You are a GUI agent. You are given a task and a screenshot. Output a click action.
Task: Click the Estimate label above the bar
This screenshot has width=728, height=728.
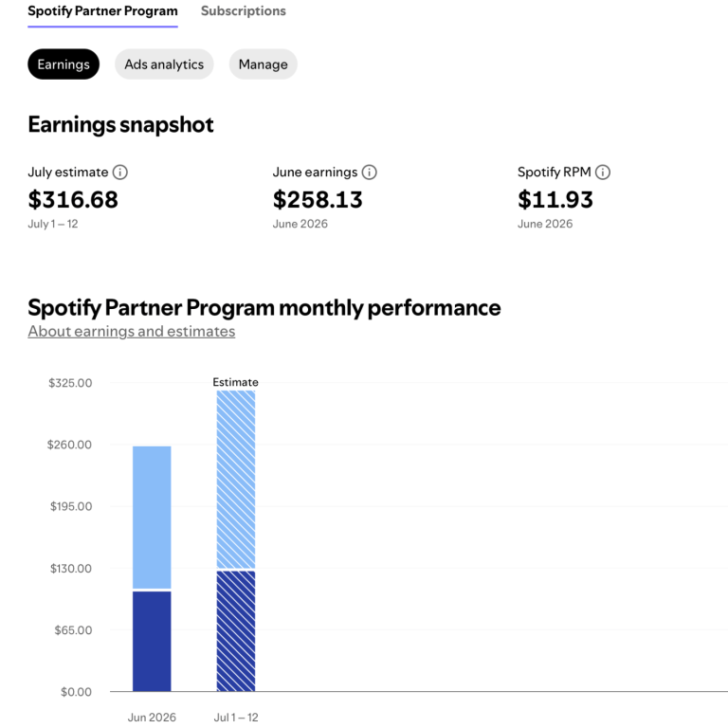pyautogui.click(x=235, y=382)
